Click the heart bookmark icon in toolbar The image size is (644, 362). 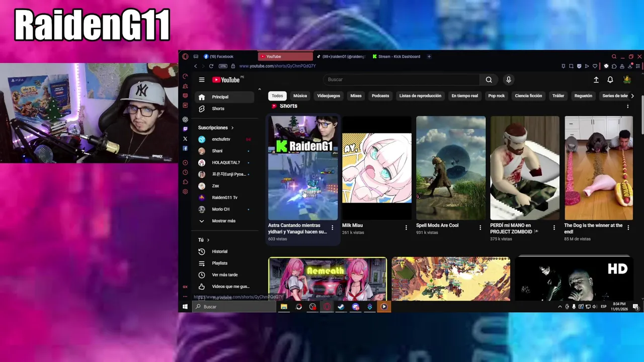click(595, 66)
